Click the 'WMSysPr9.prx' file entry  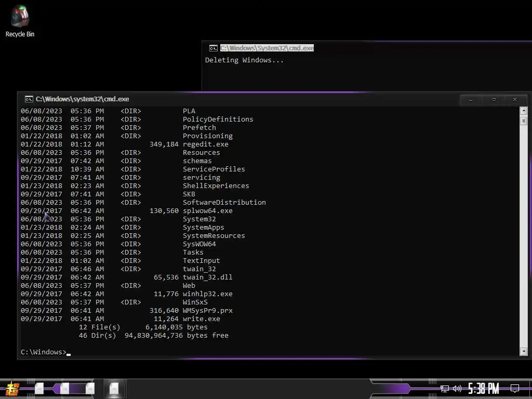click(x=208, y=311)
